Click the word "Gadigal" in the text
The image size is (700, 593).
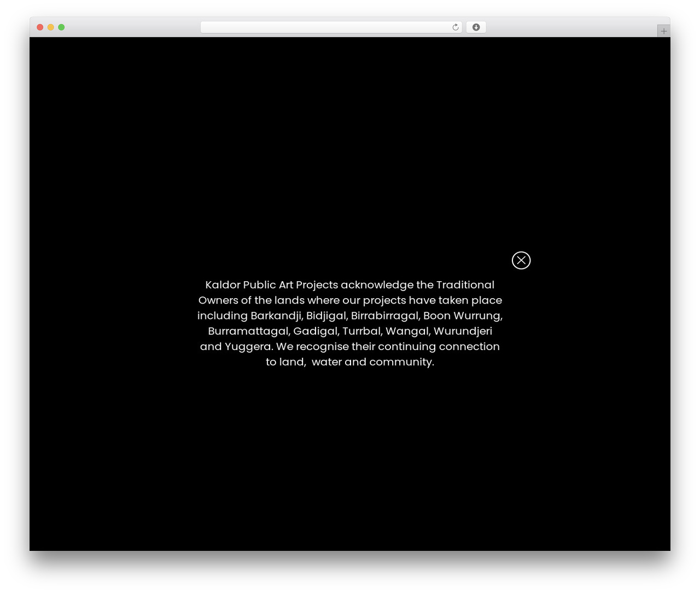(x=316, y=331)
